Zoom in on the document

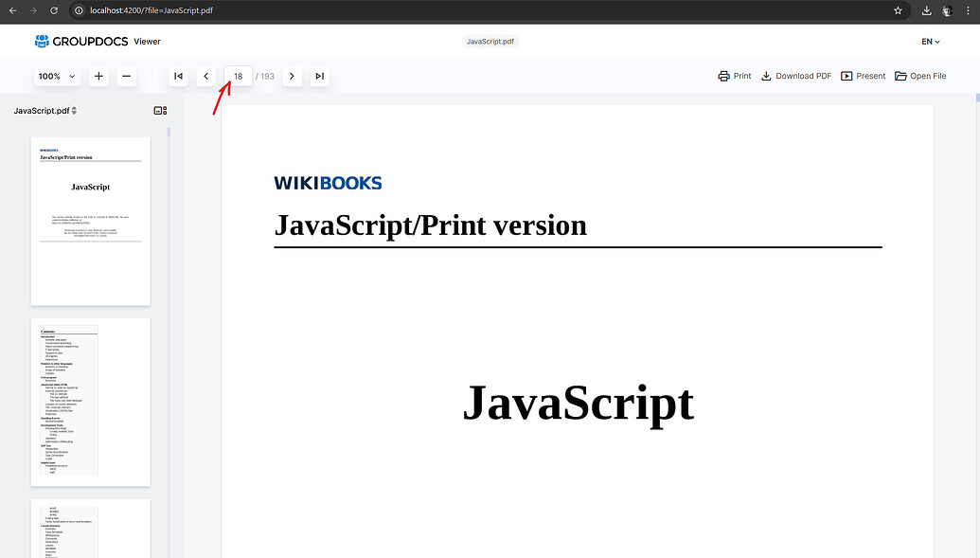click(x=98, y=76)
